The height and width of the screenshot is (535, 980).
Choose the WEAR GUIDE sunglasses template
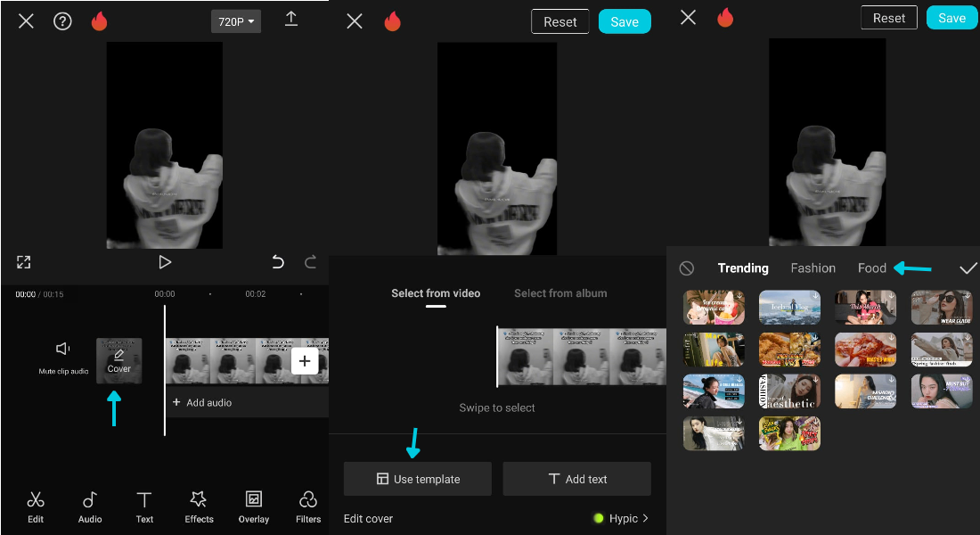tap(942, 308)
